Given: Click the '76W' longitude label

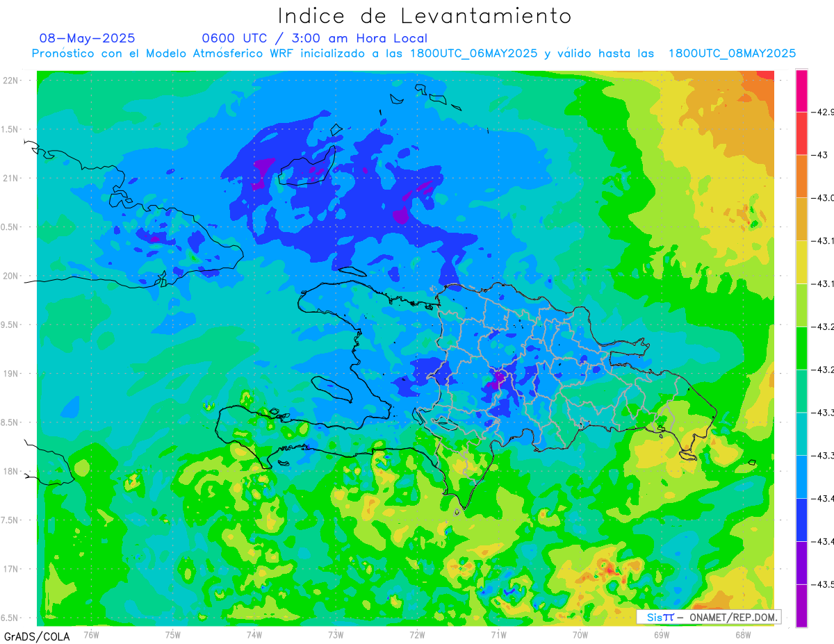Looking at the screenshot, I should pyautogui.click(x=91, y=634).
